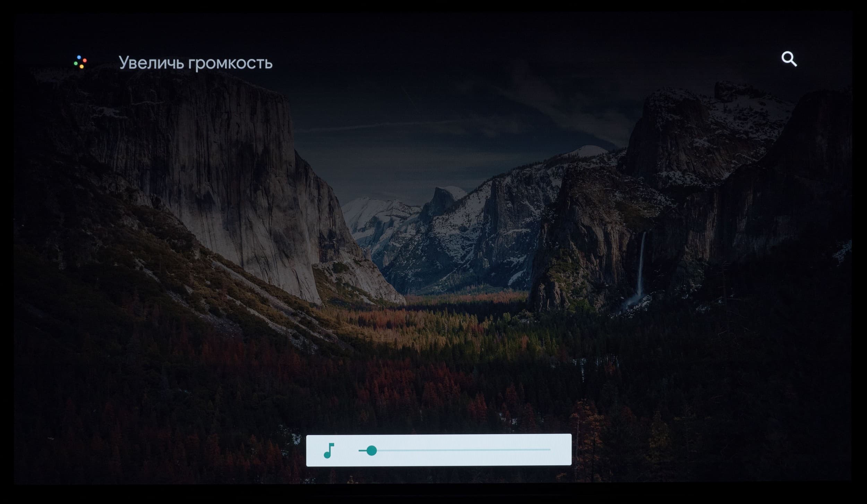Click one-quarter along the volume slider track
Viewport: 867px width, 504px height.
tap(407, 450)
